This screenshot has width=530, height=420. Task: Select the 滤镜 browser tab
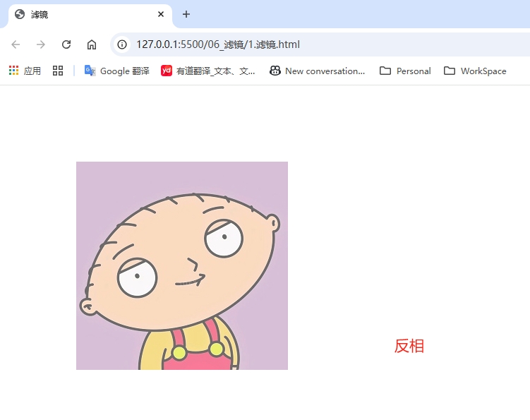pos(90,15)
